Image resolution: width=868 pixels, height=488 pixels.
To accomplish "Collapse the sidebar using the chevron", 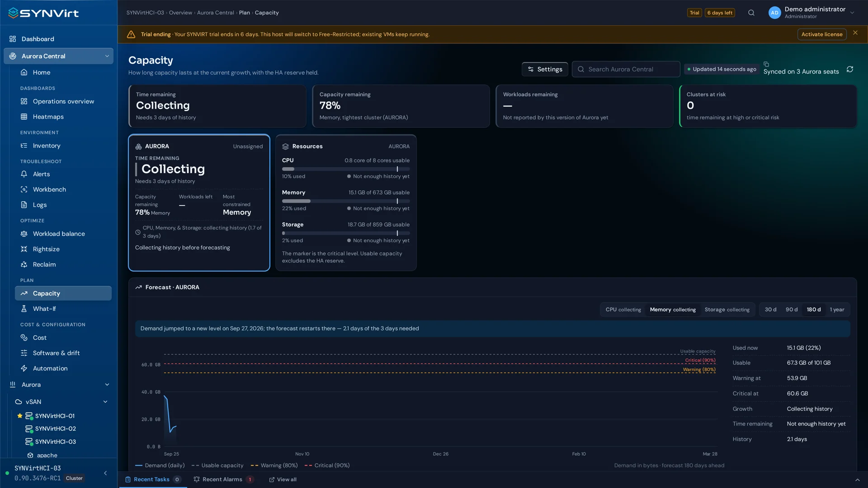I will click(105, 473).
